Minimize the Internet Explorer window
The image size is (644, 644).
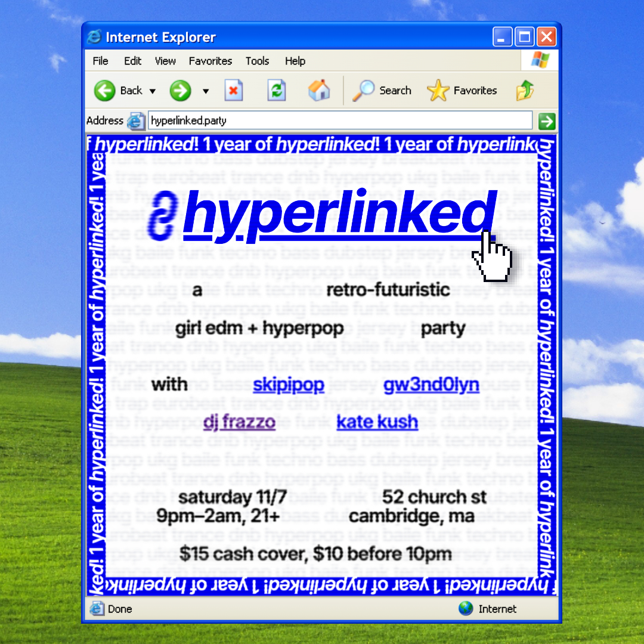pyautogui.click(x=502, y=37)
